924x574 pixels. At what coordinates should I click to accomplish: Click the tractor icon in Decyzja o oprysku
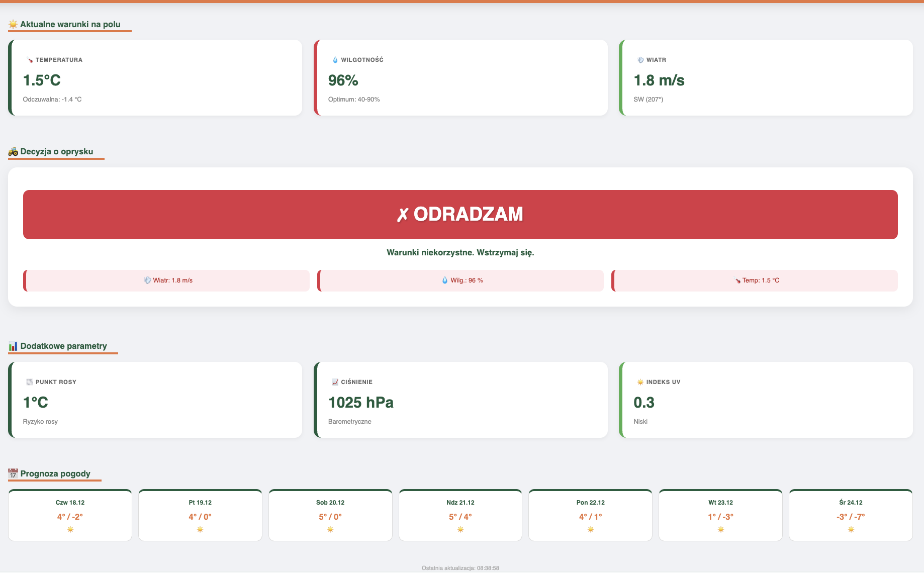tap(13, 152)
